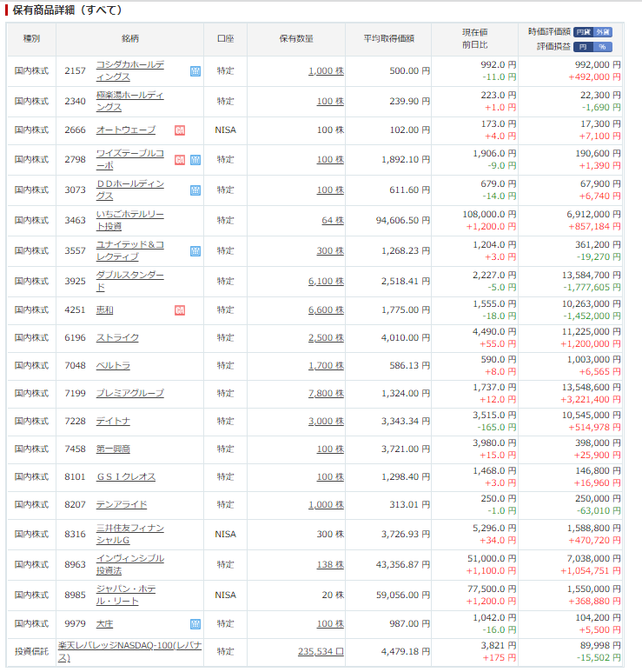The height and width of the screenshot is (672, 642).
Task: Click the 銘柄 column header
Action: [x=129, y=38]
